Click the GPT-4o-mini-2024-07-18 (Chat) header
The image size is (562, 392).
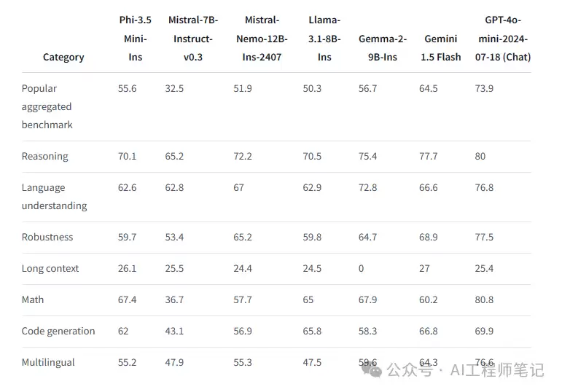(503, 39)
